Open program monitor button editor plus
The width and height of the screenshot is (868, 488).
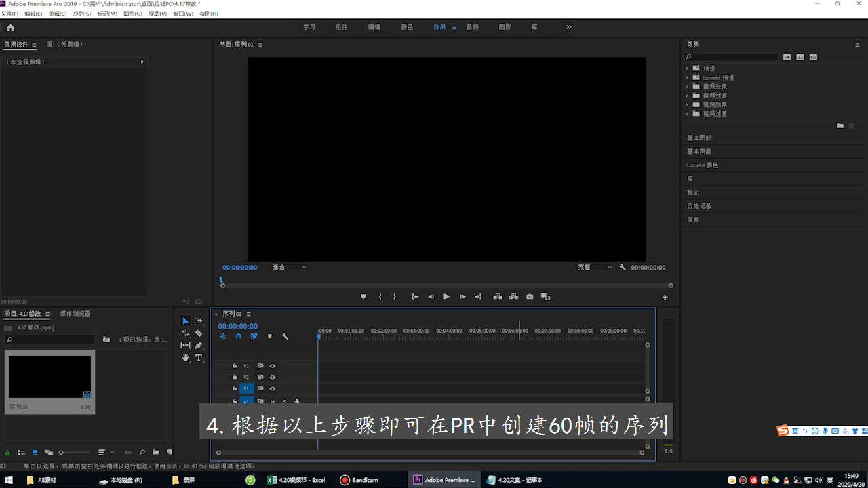665,298
